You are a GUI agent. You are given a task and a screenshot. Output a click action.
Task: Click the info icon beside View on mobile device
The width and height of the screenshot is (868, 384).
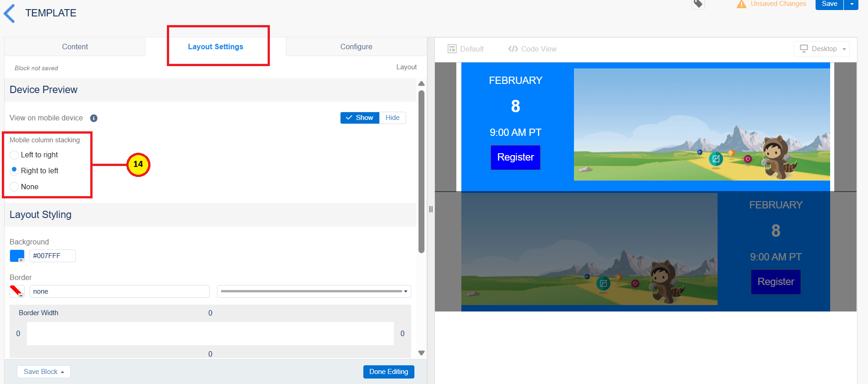pyautogui.click(x=94, y=118)
